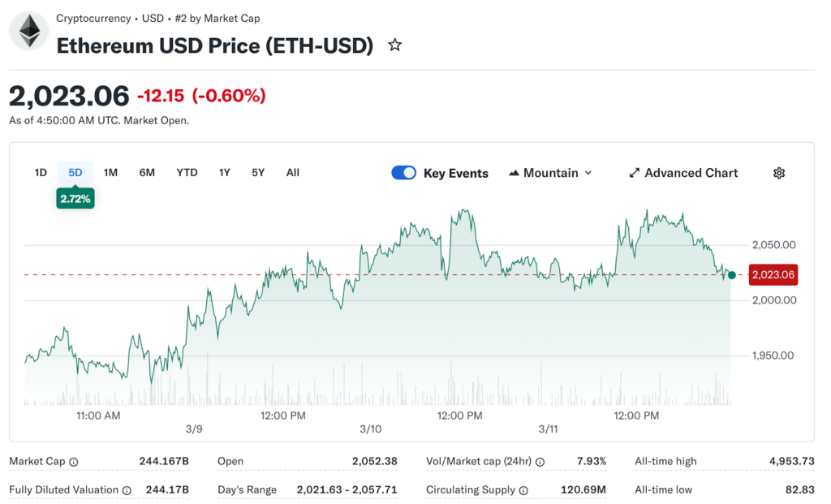
Task: Switch chart to 6M range
Action: click(147, 172)
